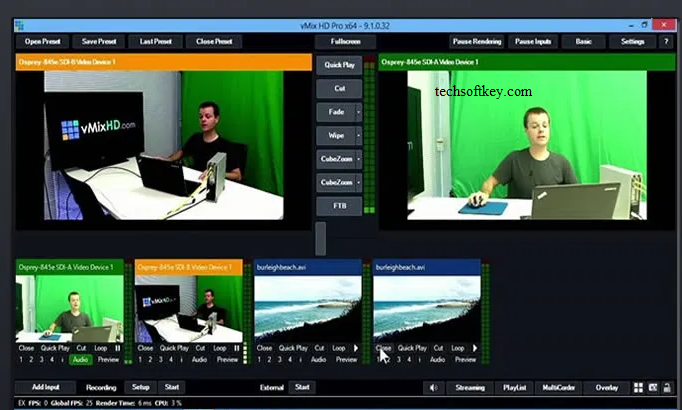Open info settings icon for SDI-B input
Viewport: 682px width, 410px height.
click(181, 360)
